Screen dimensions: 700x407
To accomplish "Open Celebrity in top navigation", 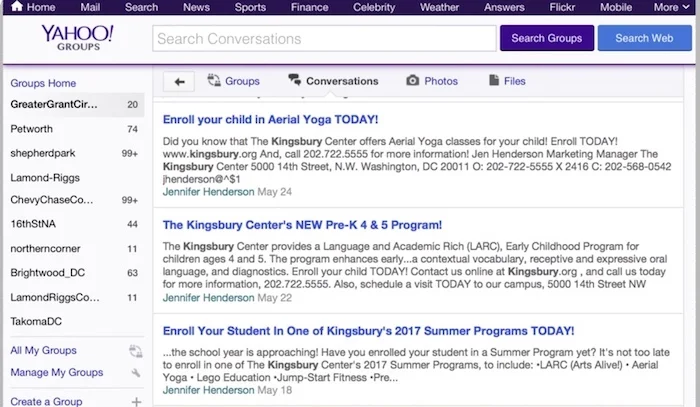I will [x=374, y=7].
